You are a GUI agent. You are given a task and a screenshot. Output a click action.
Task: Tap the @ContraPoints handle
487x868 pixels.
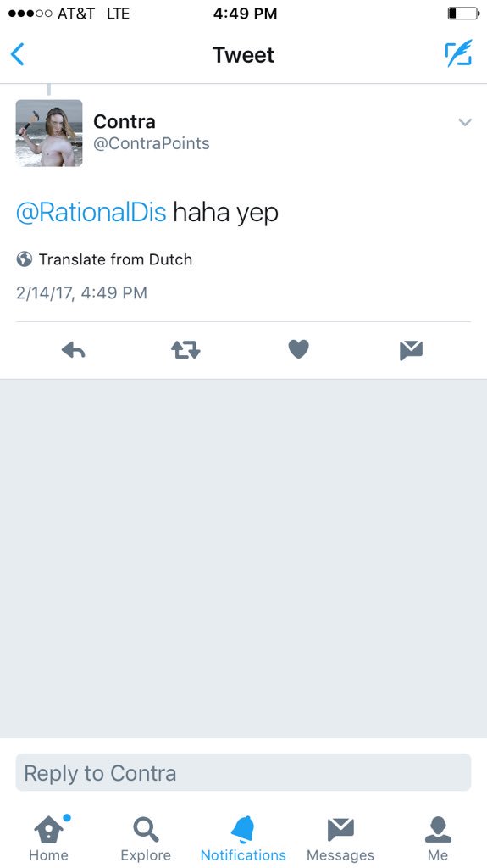[x=151, y=143]
